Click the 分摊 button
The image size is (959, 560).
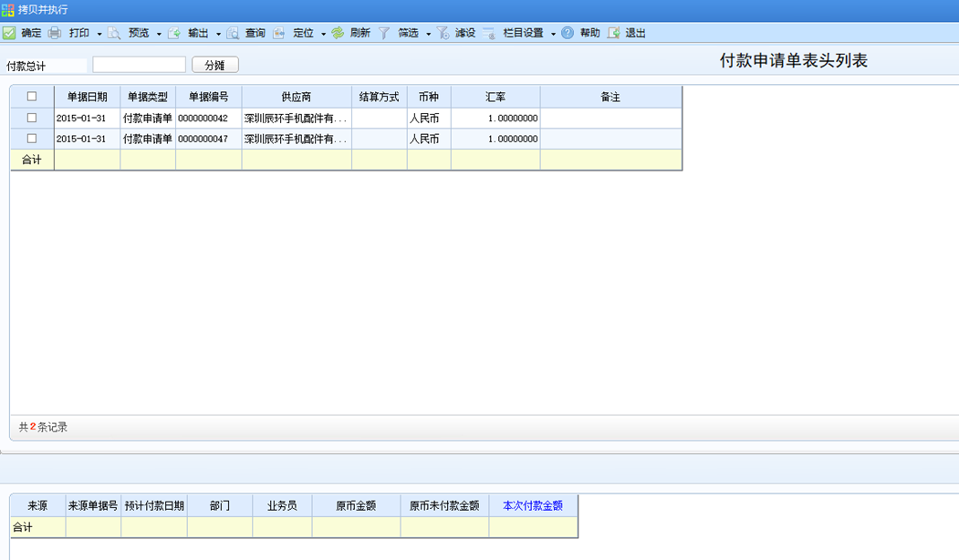(x=215, y=65)
